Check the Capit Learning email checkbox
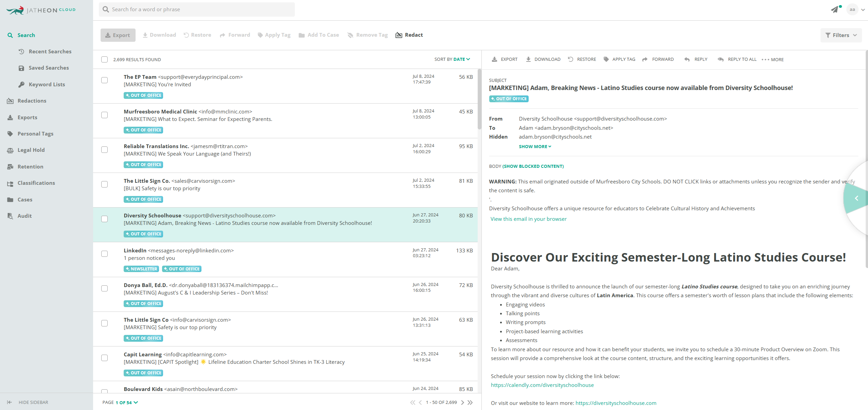This screenshot has height=410, width=868. [x=105, y=358]
